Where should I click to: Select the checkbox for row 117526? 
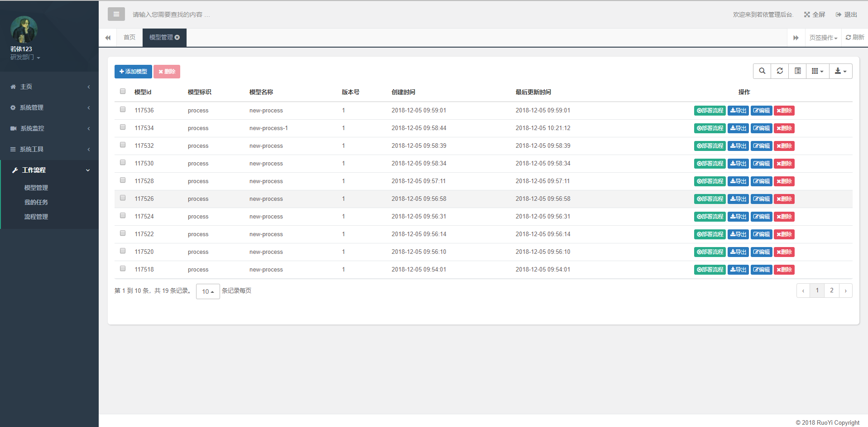click(123, 198)
